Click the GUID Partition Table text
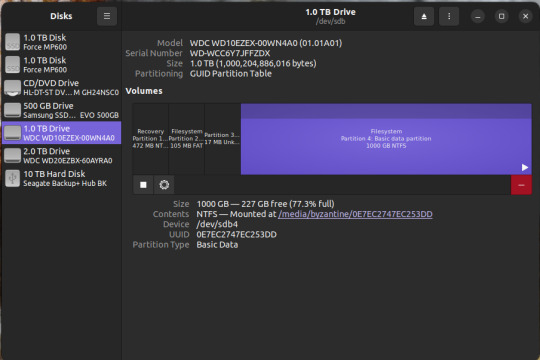The width and height of the screenshot is (540, 360). tap(230, 73)
